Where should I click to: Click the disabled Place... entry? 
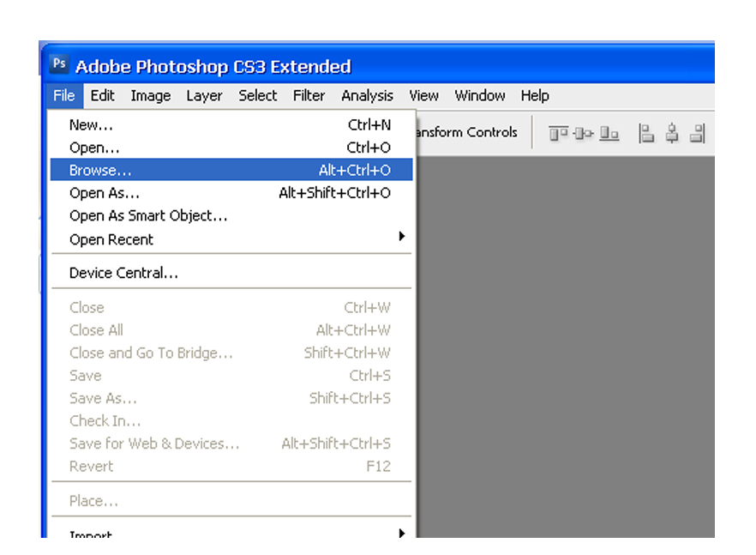point(231,501)
